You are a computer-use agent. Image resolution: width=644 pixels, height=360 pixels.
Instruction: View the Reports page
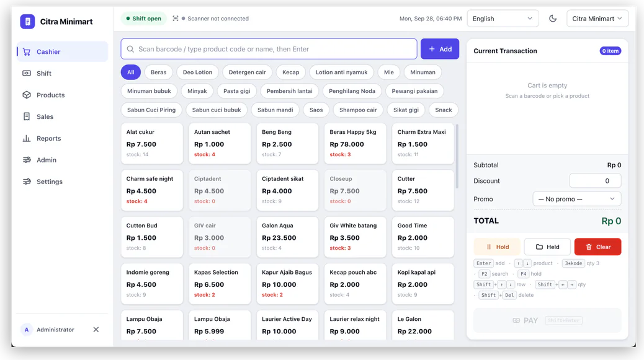[x=63, y=139]
